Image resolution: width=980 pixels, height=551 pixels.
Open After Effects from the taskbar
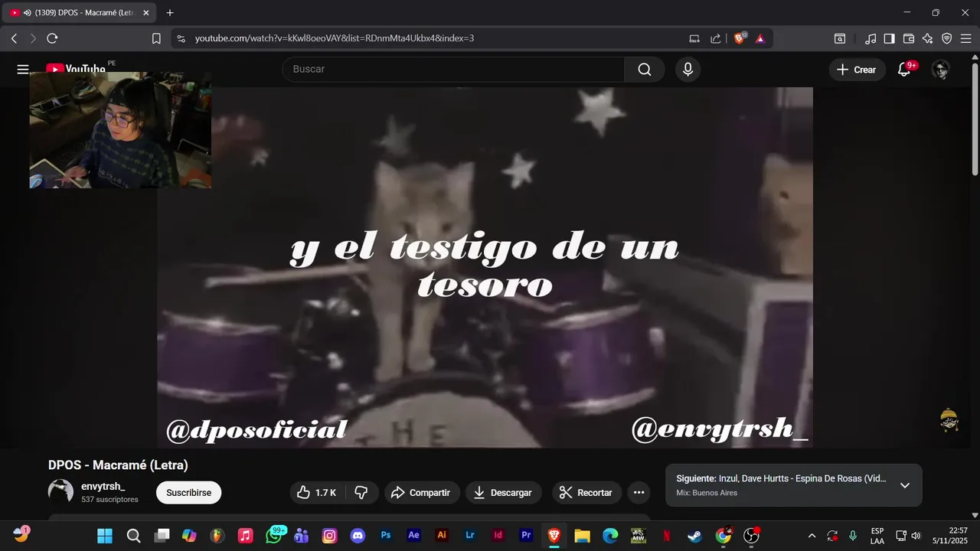pos(414,536)
